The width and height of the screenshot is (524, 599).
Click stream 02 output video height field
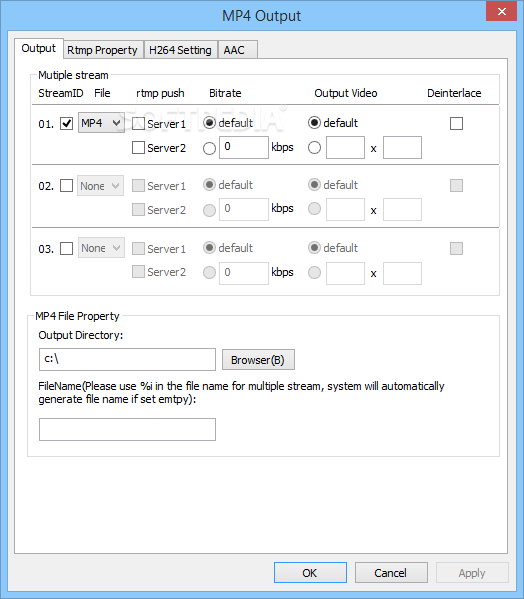click(403, 209)
